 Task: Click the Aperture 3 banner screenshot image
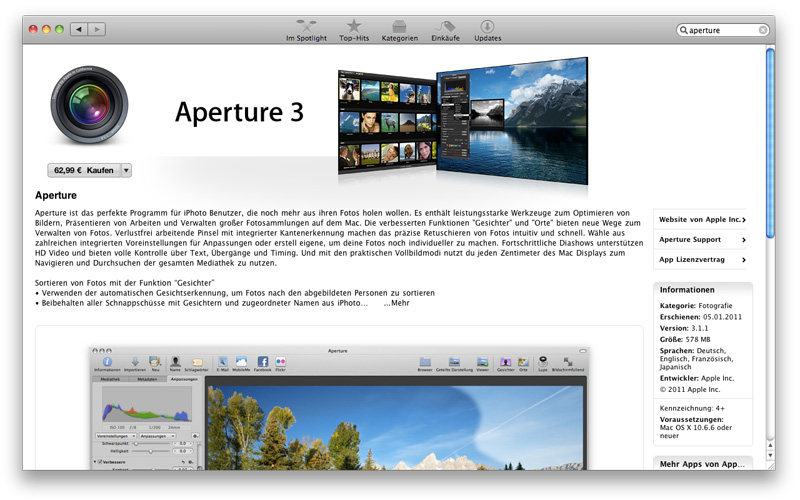463,120
